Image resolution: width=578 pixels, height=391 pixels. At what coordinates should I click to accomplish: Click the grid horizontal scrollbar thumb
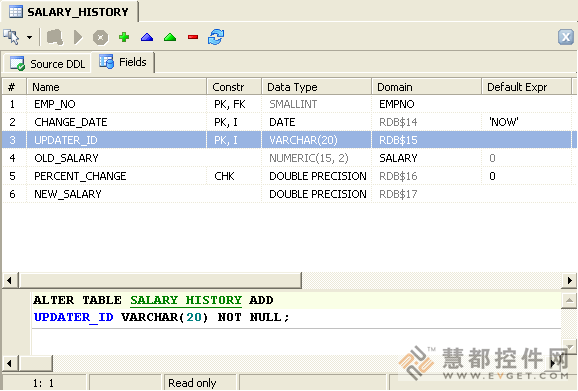161,280
